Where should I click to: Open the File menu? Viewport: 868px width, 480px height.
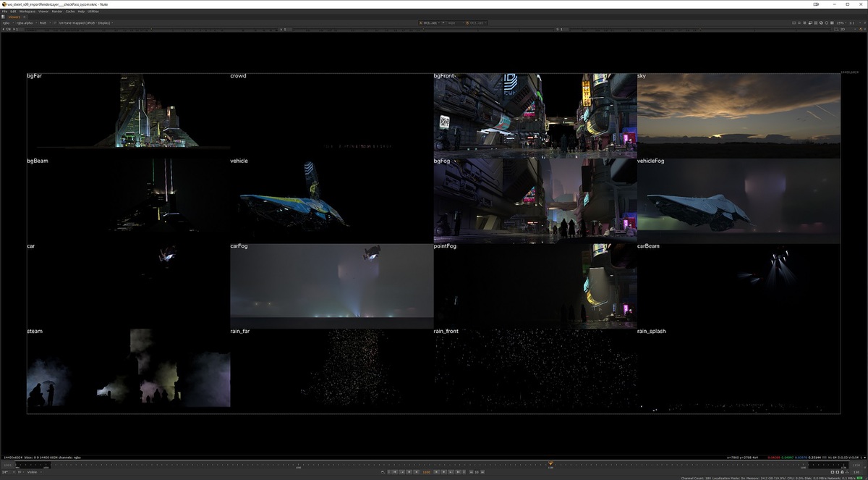(x=4, y=12)
